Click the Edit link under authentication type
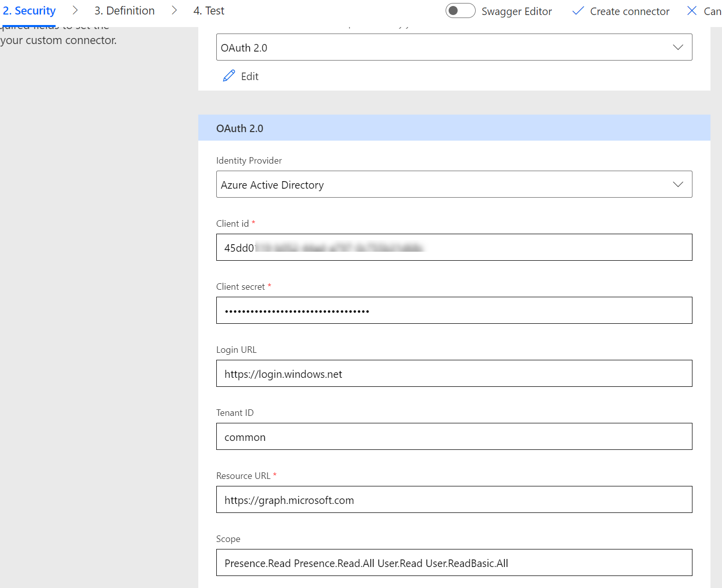The image size is (722, 588). click(249, 76)
